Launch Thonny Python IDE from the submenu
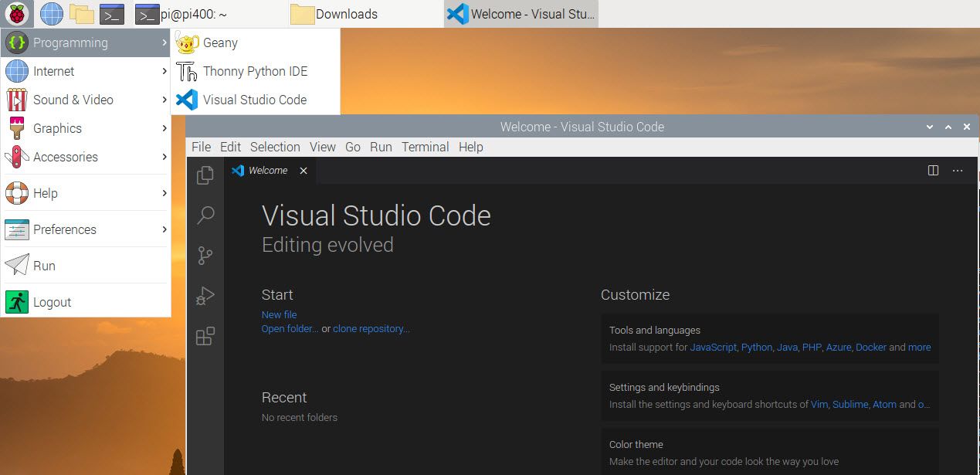Image resolution: width=980 pixels, height=475 pixels. (x=255, y=71)
